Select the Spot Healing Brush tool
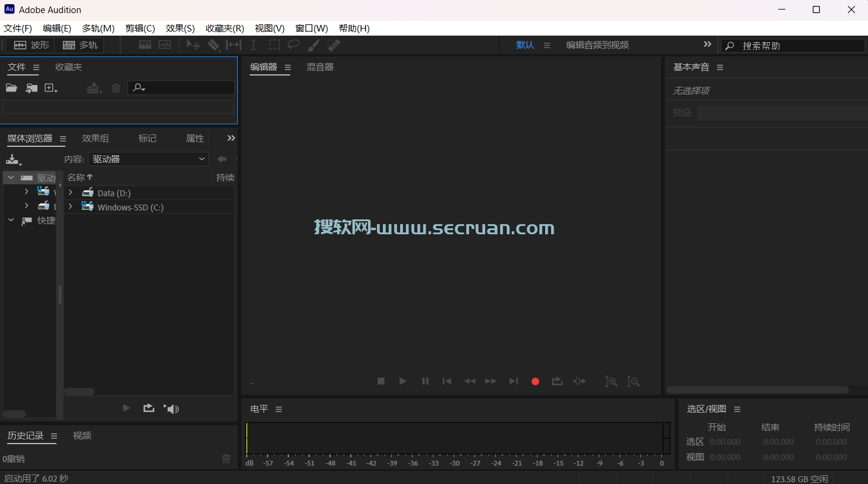 tap(334, 45)
